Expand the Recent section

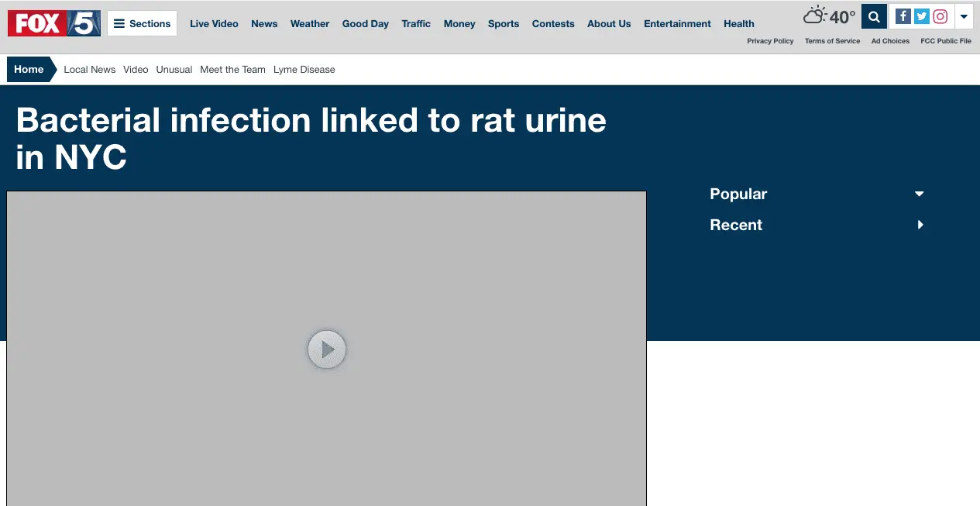point(920,225)
